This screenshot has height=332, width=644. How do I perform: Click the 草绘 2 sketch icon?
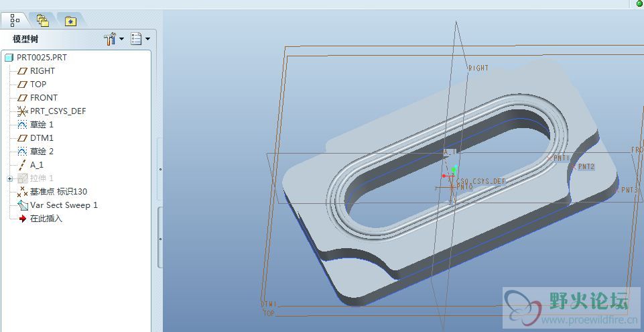[22, 152]
